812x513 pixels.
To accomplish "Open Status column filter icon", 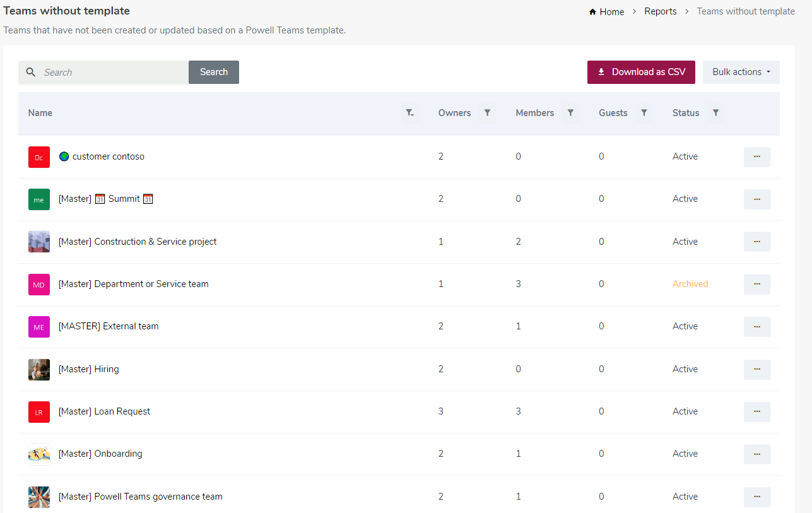I will (715, 113).
